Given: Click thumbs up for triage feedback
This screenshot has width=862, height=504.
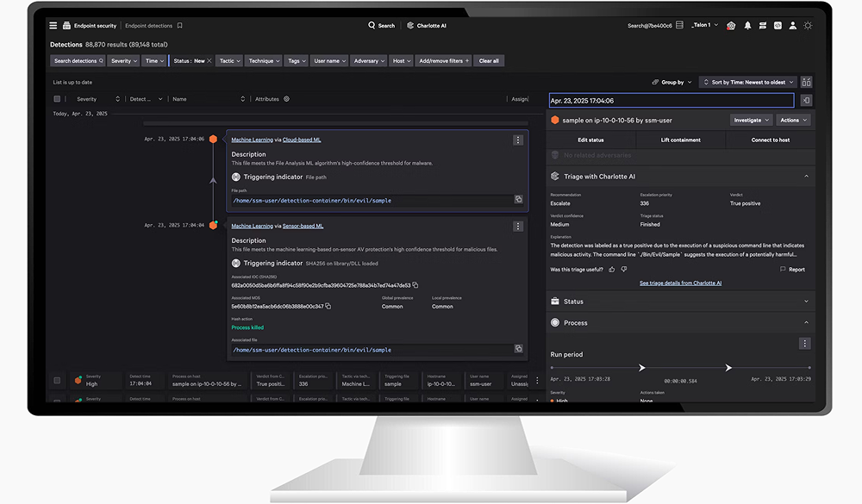Looking at the screenshot, I should (612, 270).
